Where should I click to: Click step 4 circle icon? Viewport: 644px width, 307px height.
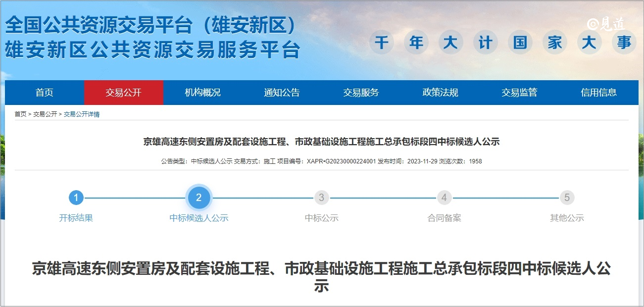point(444,198)
